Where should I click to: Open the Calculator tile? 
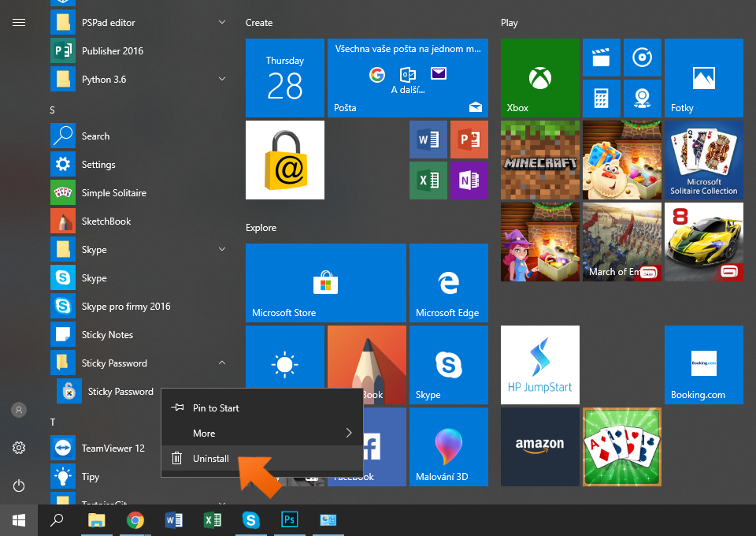[x=601, y=99]
